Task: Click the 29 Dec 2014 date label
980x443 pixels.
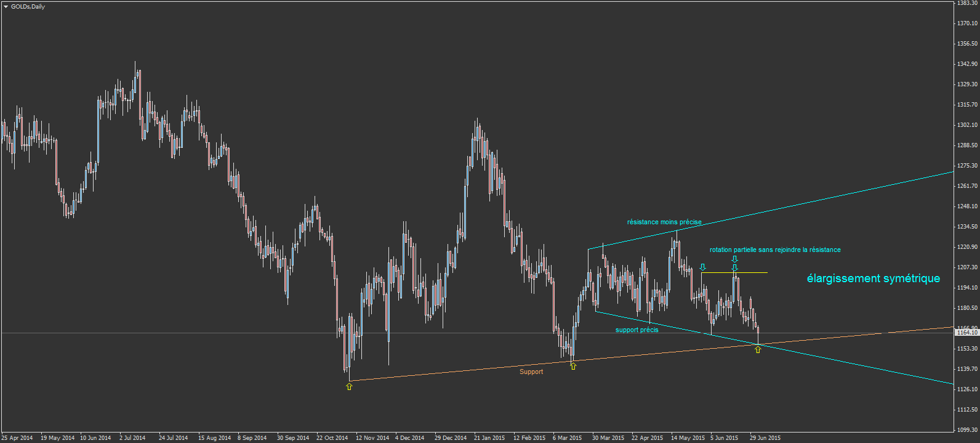Action: coord(451,438)
